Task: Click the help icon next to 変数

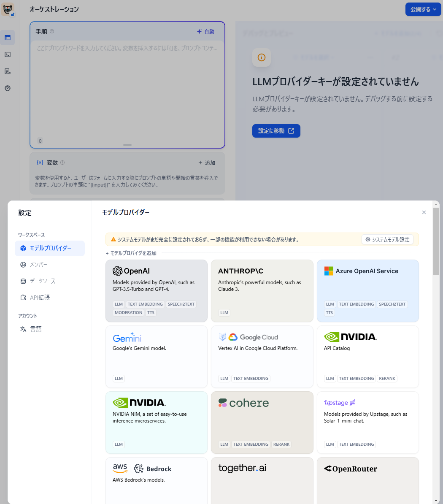Action: pos(62,163)
